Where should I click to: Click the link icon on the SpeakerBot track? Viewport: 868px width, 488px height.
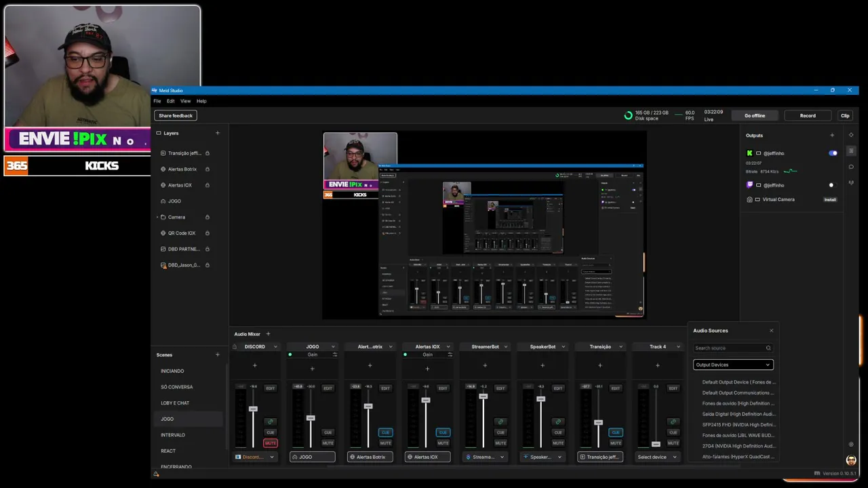[x=558, y=422]
